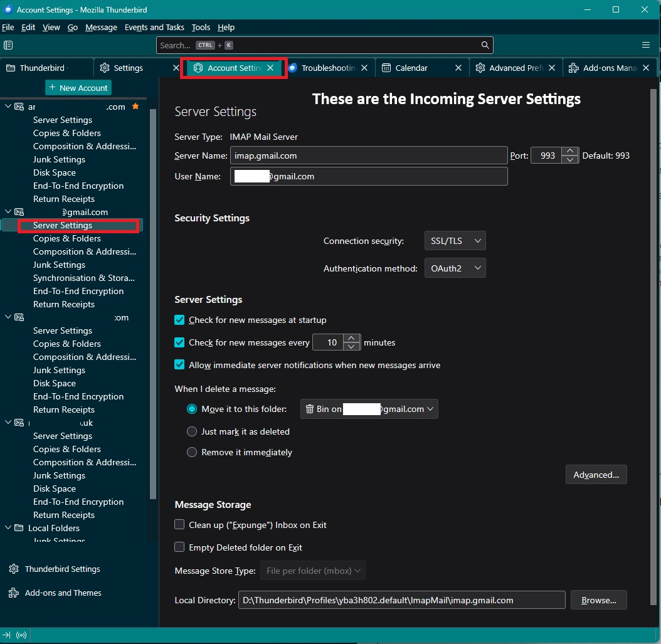Open the Authentication method dropdown

[x=455, y=268]
